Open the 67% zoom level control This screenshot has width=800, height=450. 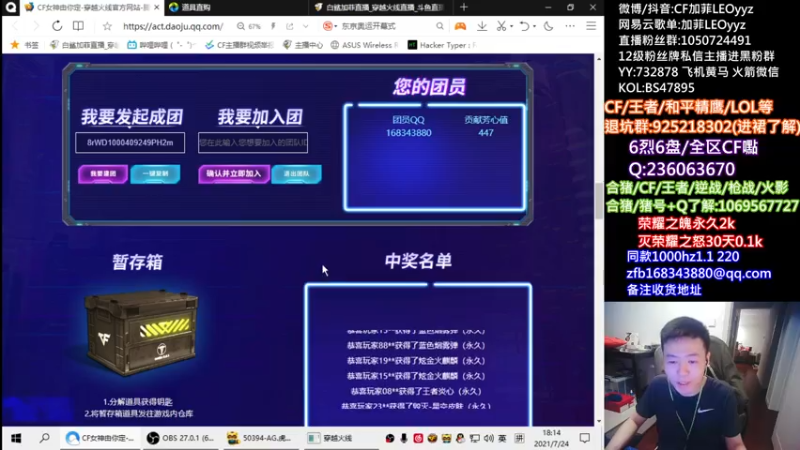tap(248, 26)
